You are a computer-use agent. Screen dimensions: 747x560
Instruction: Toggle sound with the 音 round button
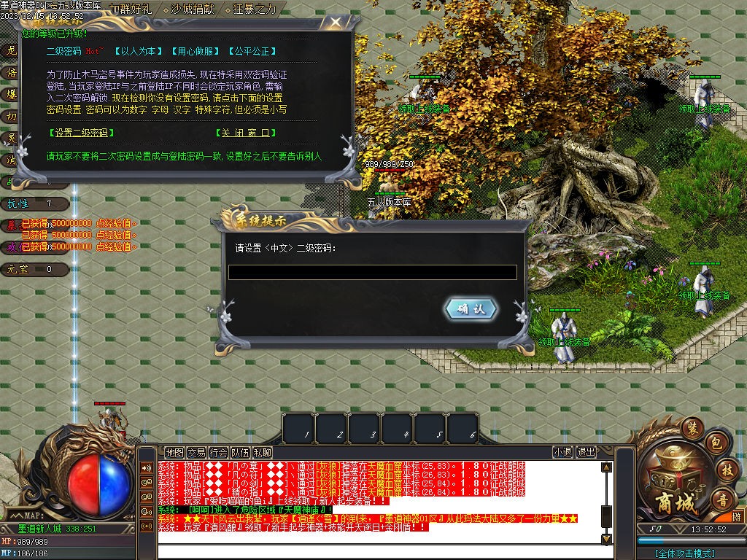pyautogui.click(x=723, y=500)
